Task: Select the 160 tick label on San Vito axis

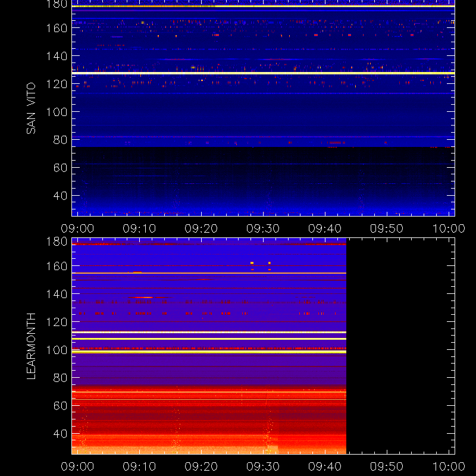Action: [x=57, y=28]
